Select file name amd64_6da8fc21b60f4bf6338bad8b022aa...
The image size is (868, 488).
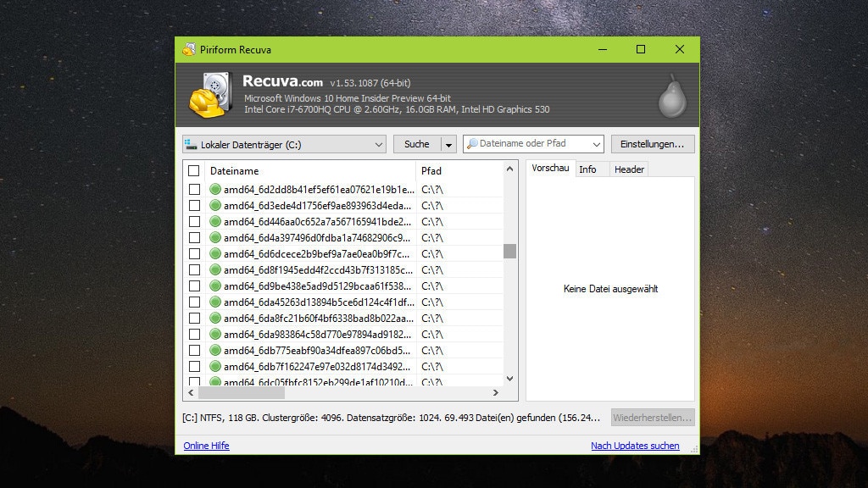click(x=319, y=319)
